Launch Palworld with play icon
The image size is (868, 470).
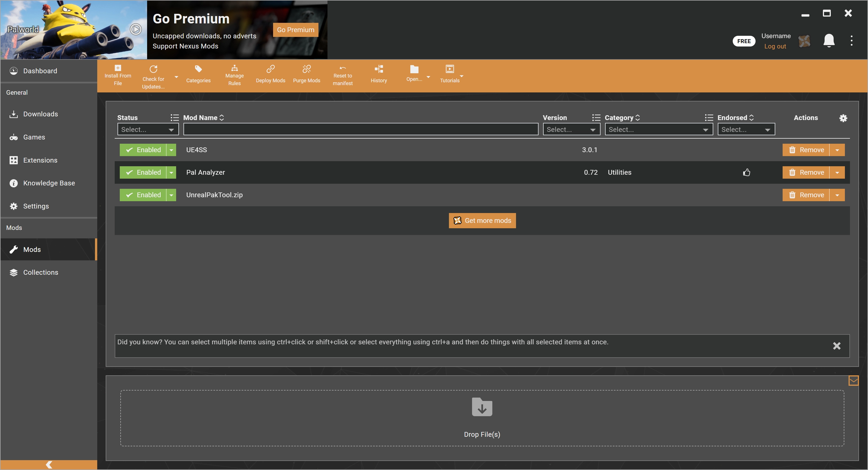tap(136, 29)
